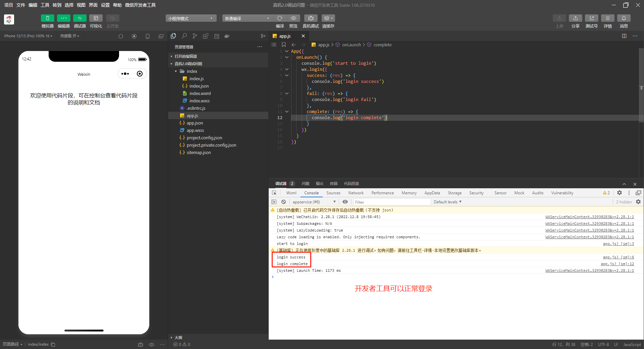Open the Sources devtools tab

(333, 193)
